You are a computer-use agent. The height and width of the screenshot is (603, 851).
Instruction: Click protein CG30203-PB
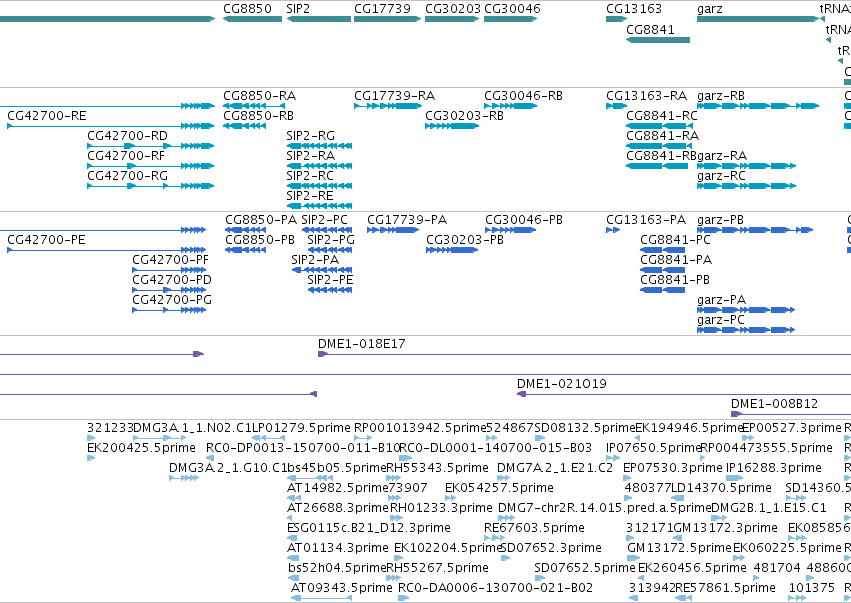(x=452, y=250)
